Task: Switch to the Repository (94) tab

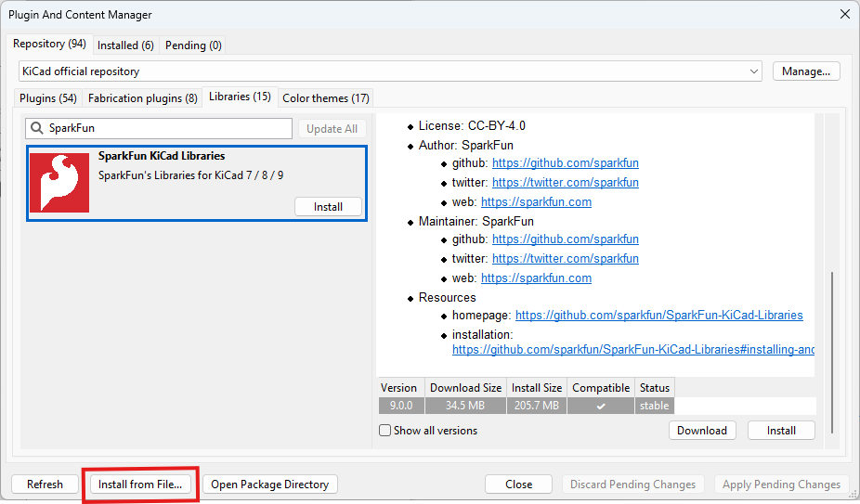Action: point(49,44)
